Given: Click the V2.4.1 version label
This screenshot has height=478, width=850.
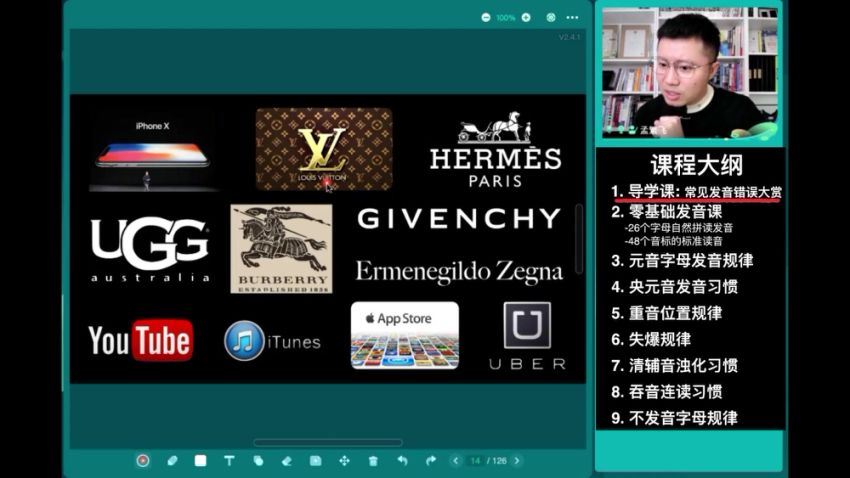Looking at the screenshot, I should click(x=569, y=37).
